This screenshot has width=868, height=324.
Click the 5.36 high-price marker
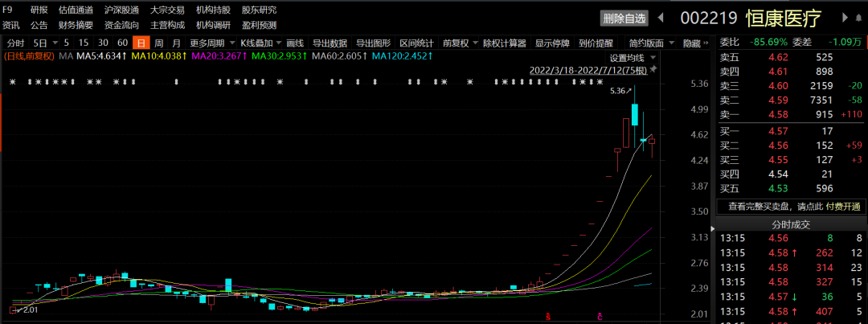620,90
